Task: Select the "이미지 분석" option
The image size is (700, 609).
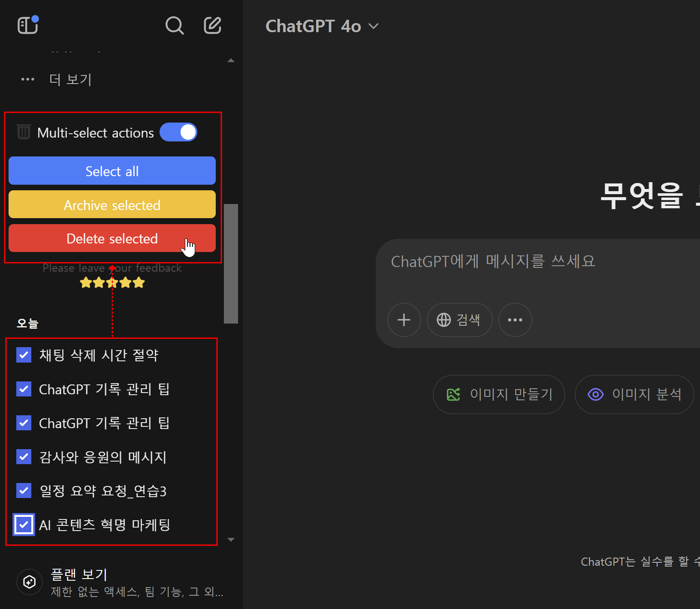Action: tap(634, 394)
